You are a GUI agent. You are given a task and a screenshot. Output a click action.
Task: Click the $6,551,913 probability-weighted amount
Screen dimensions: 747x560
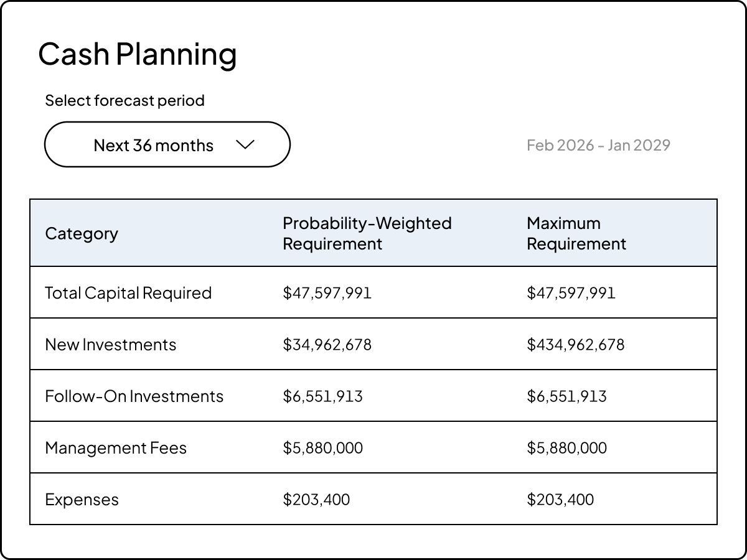(x=322, y=396)
